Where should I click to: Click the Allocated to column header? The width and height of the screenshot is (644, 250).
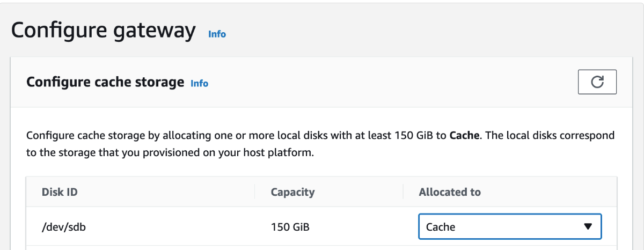point(450,192)
